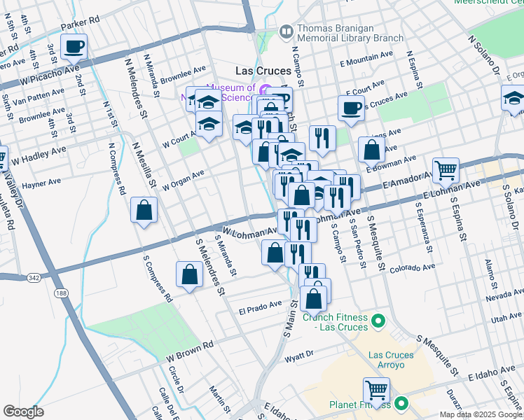Select the shopping bag marker by El Prado Ave

point(314,297)
